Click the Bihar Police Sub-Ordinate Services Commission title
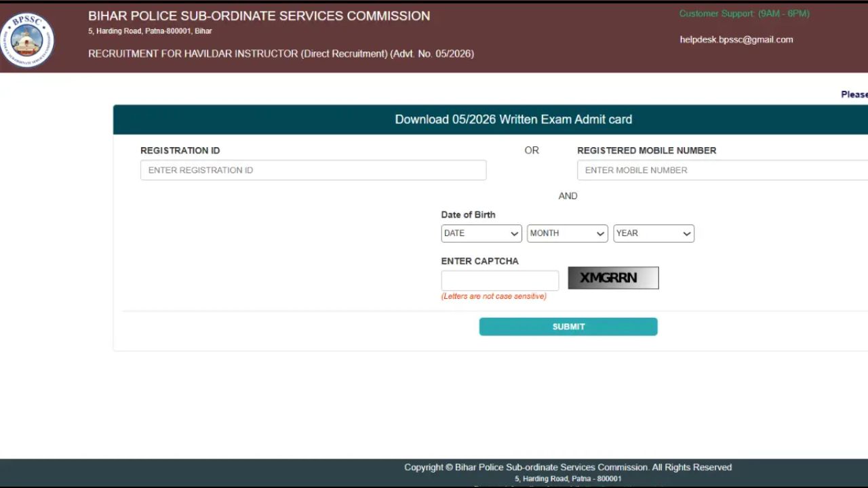This screenshot has height=488, width=868. [x=259, y=16]
